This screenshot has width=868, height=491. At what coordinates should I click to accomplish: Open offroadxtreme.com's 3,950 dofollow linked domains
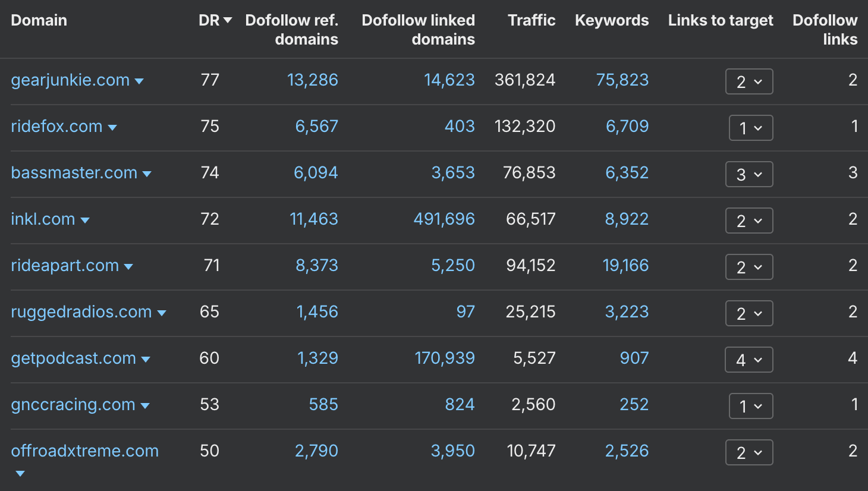pyautogui.click(x=453, y=451)
